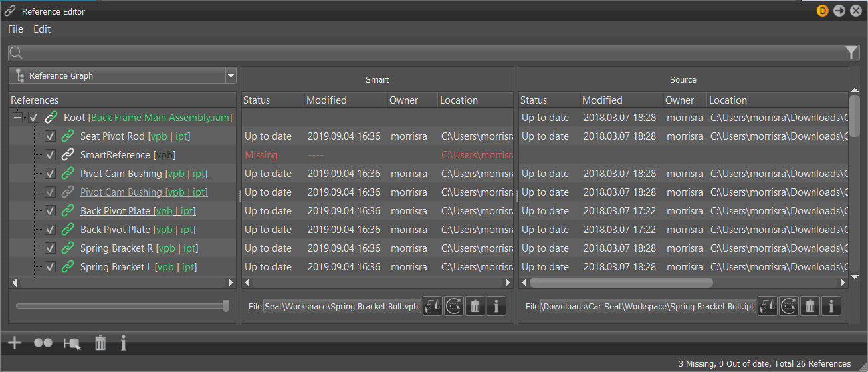Click the magnifier search icon
Viewport: 868px width, 372px height.
(x=17, y=53)
